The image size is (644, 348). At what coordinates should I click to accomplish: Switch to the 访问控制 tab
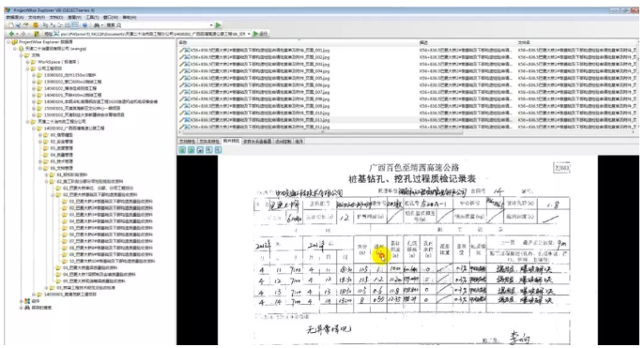(283, 141)
